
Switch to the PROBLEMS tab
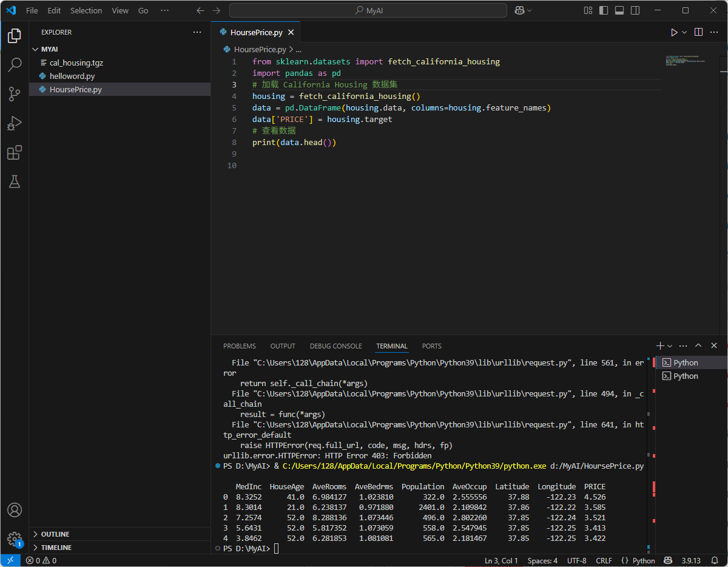coord(239,346)
